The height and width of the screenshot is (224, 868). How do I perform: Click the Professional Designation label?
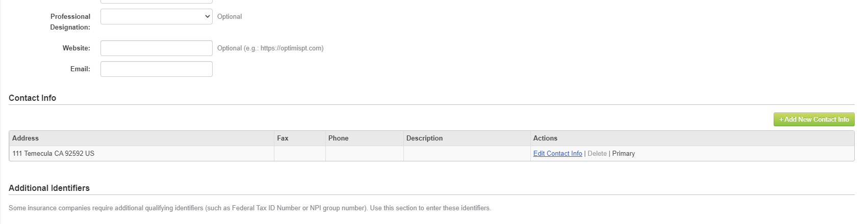[x=70, y=22]
